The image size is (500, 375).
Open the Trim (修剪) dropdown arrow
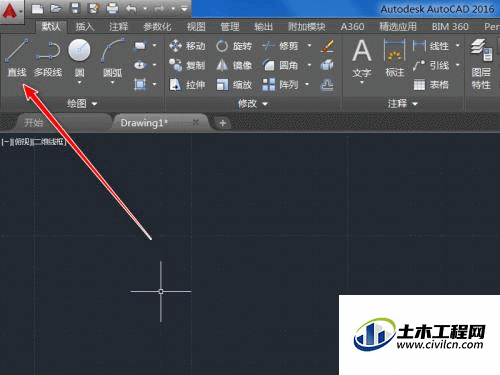tap(309, 45)
